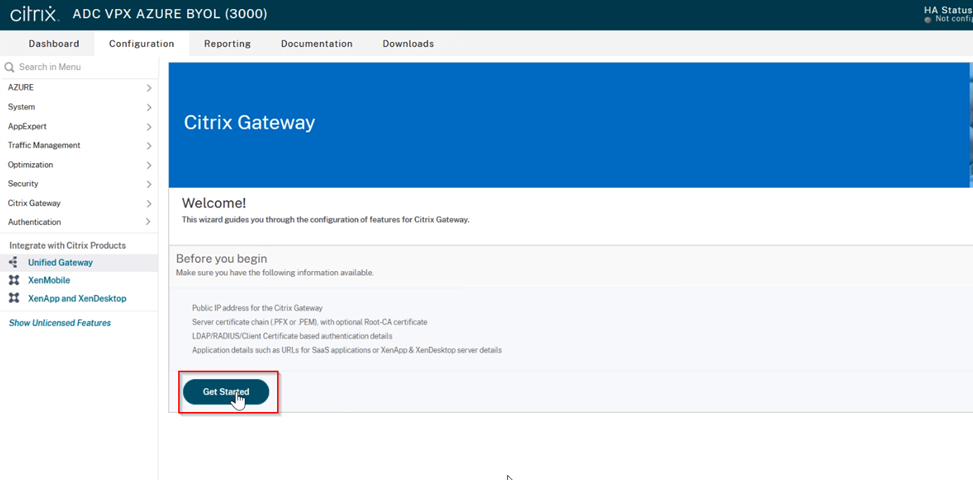Switch to the Dashboard tab

coord(54,43)
